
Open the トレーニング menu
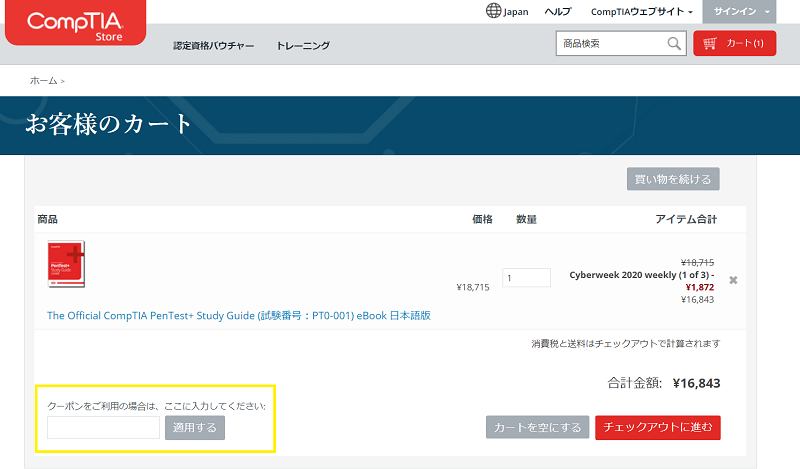(303, 45)
